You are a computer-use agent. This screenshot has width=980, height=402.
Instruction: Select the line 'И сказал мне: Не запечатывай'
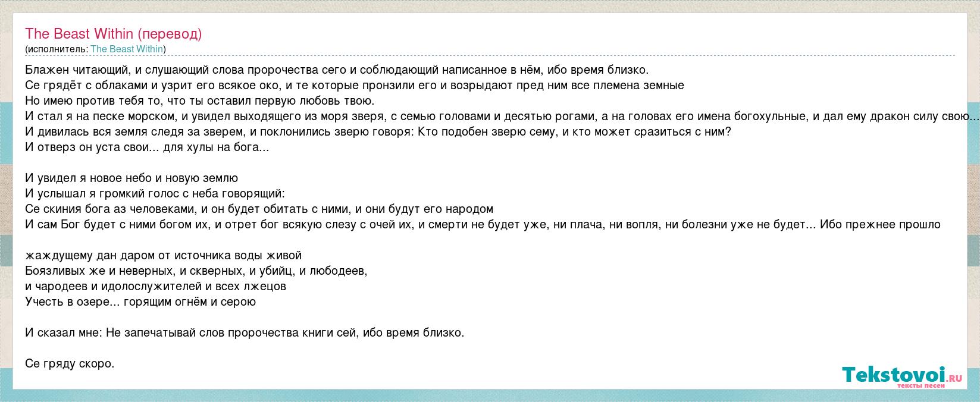tap(245, 332)
